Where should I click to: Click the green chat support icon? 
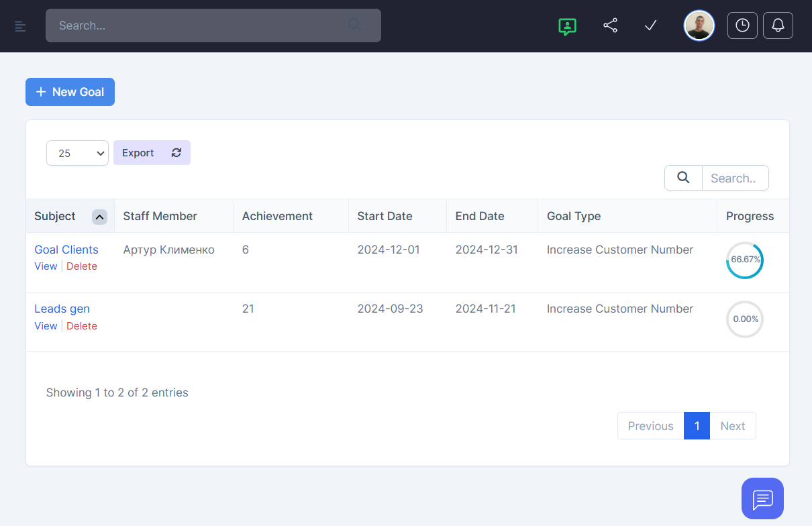pos(567,26)
